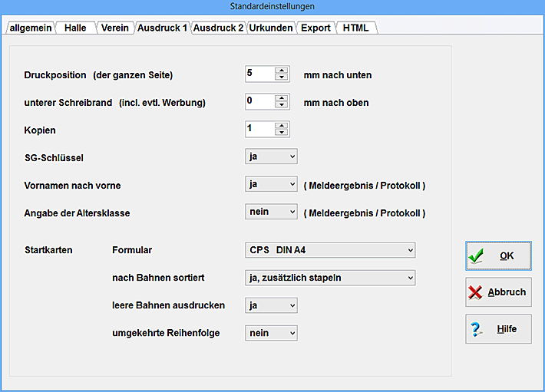Decrease Druckposition value with down arrow
This screenshot has height=392, width=545.
(282, 77)
